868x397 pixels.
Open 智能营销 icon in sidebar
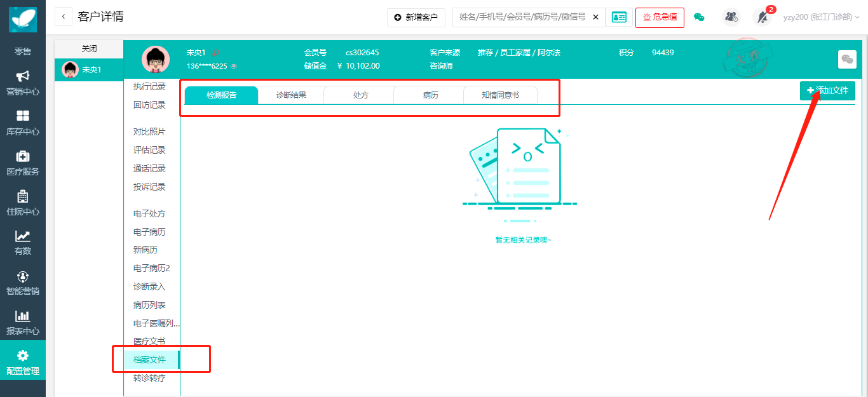23,276
